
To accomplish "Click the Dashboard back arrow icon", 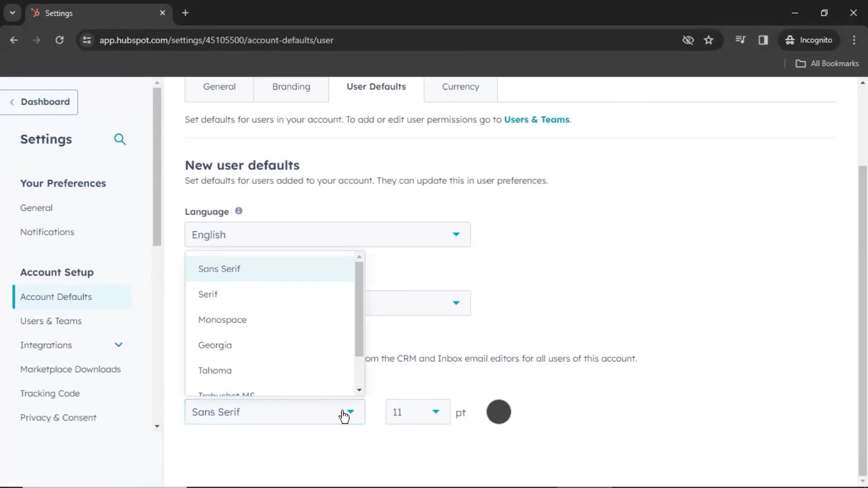I will coord(11,101).
